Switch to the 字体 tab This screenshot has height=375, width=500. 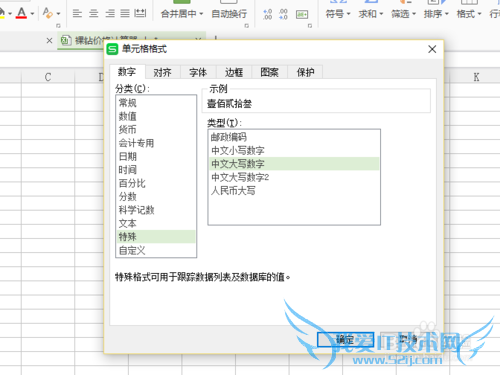pyautogui.click(x=198, y=72)
